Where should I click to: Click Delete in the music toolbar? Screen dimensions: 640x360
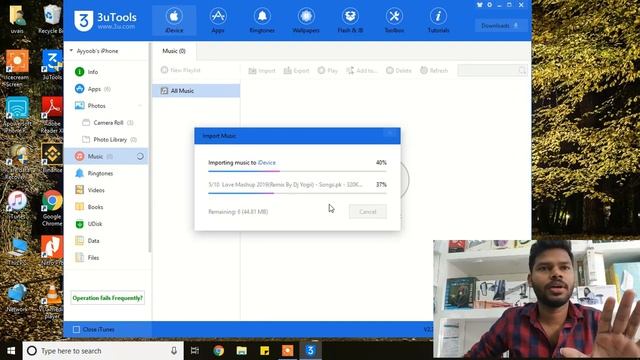tap(399, 71)
